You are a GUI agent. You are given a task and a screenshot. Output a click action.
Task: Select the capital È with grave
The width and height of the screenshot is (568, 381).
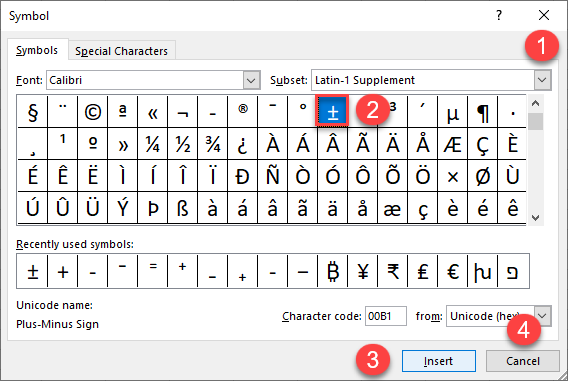513,144
